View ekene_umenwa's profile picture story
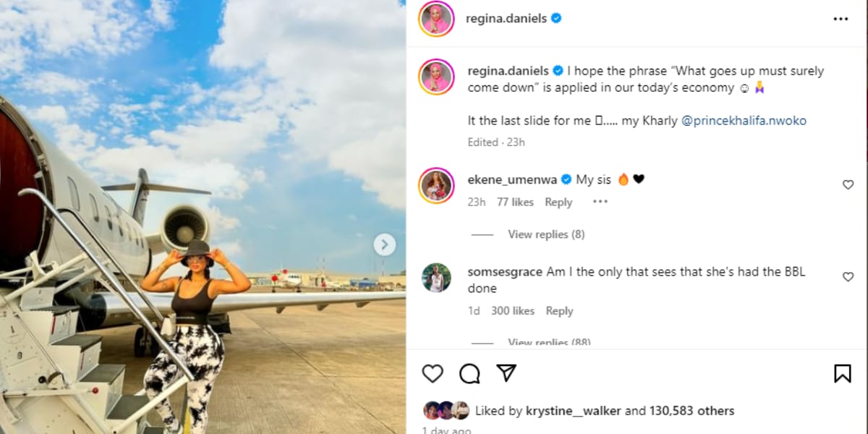The image size is (868, 434). click(436, 186)
